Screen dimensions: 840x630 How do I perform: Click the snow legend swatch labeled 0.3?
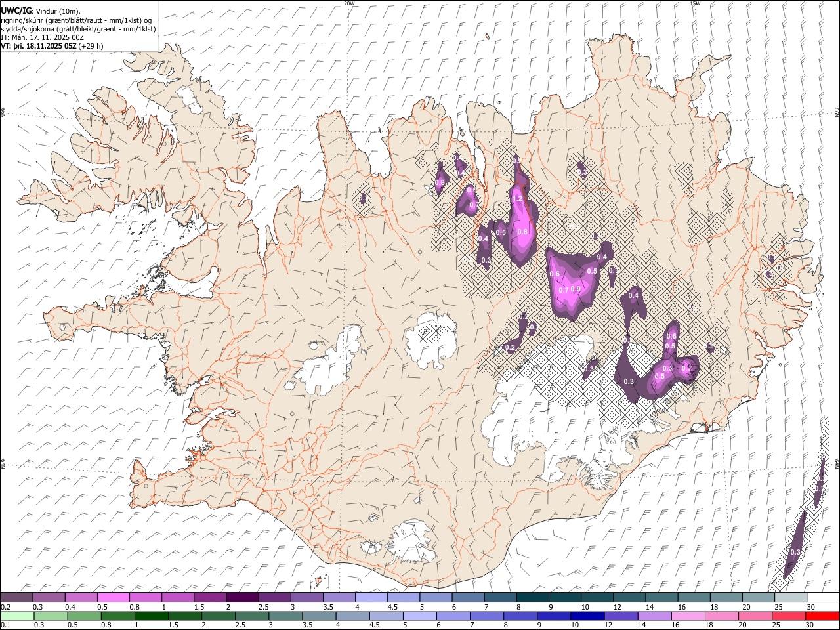(49, 597)
